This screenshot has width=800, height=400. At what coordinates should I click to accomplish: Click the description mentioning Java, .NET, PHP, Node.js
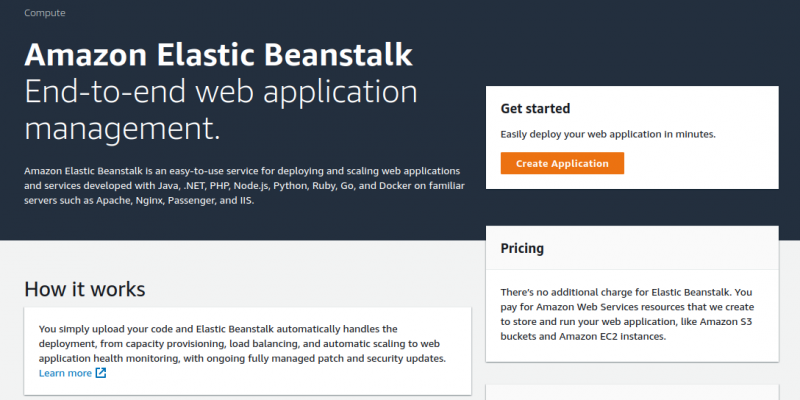click(244, 186)
